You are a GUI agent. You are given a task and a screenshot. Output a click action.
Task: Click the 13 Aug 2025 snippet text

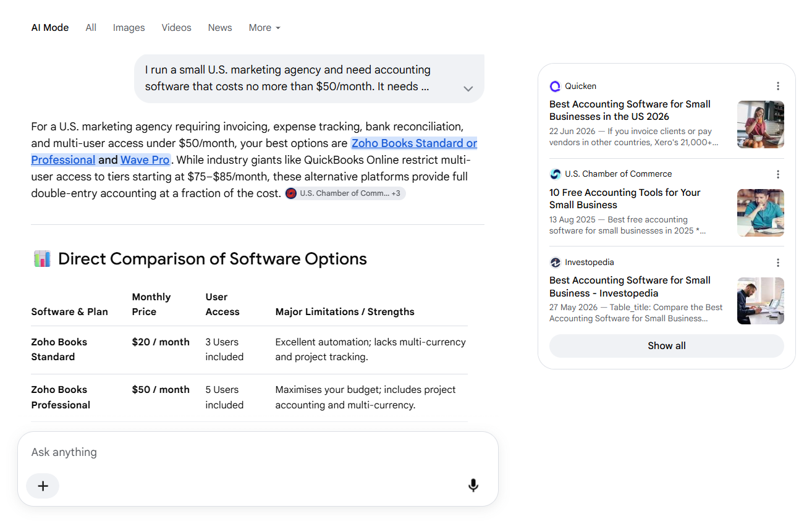627,225
